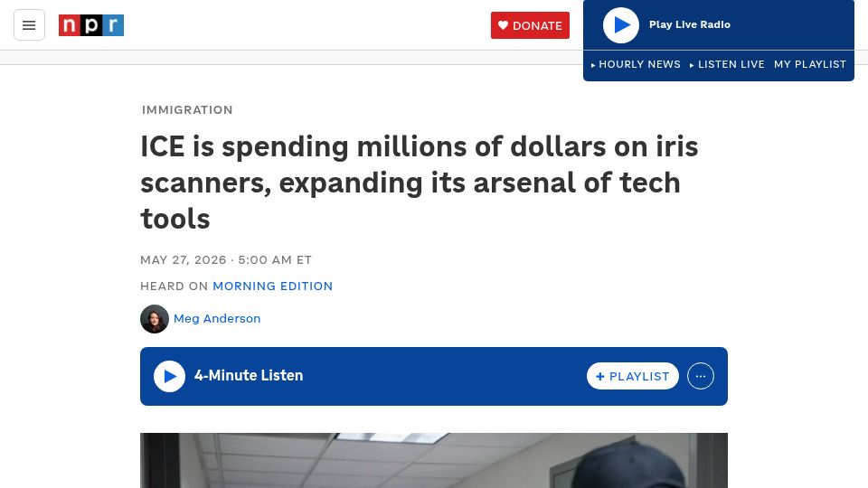This screenshot has height=488, width=868.
Task: Click the Play Live Radio label
Action: tap(689, 24)
